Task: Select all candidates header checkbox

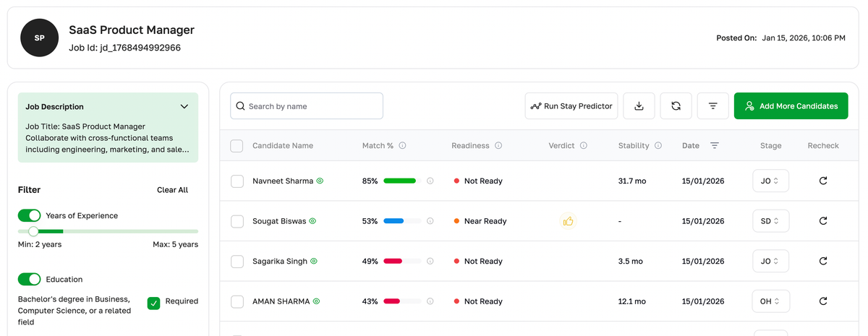Action: point(237,145)
